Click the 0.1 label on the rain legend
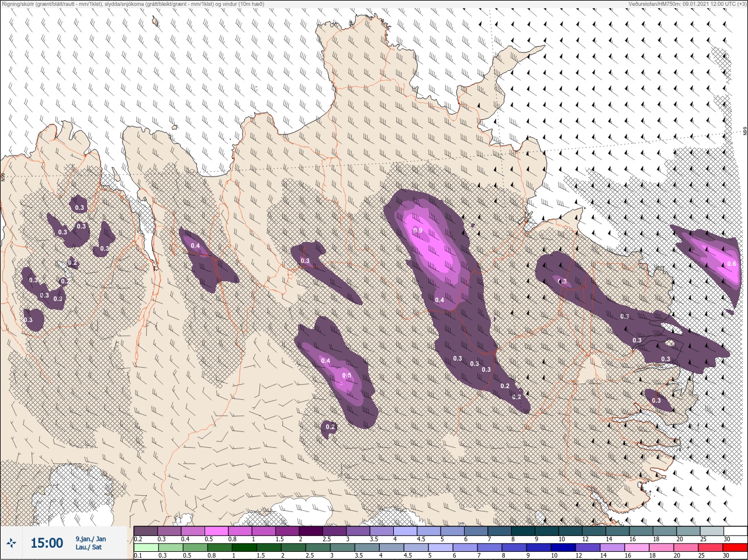Viewport: 748px width, 560px height. (x=138, y=555)
